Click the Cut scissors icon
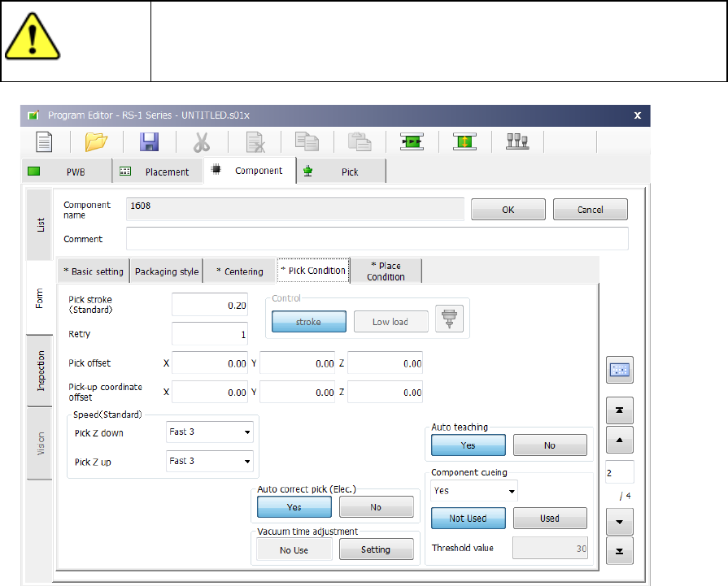This screenshot has width=728, height=586. pyautogui.click(x=202, y=142)
